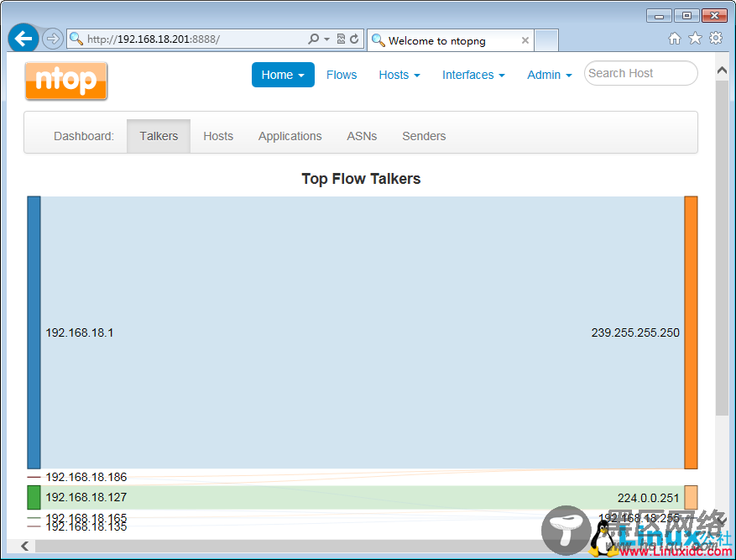Open the address bar dropdown arrow
736x560 pixels.
[326, 39]
